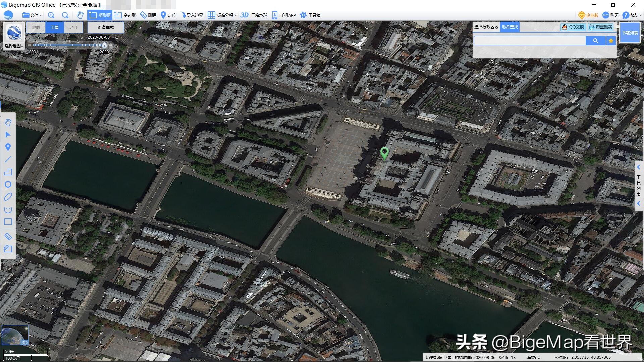Click the 拍摄时间 capture date in status bar

[475, 357]
